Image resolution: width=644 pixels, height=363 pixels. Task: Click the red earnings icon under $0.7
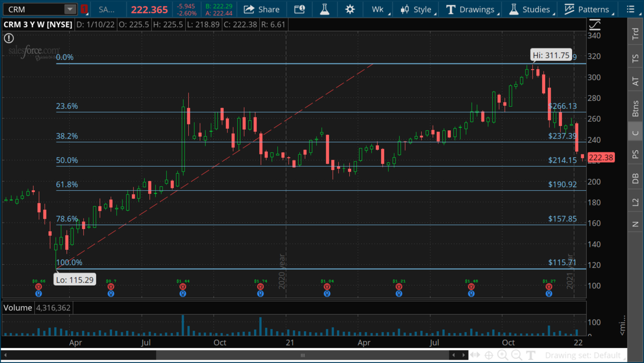point(111,287)
